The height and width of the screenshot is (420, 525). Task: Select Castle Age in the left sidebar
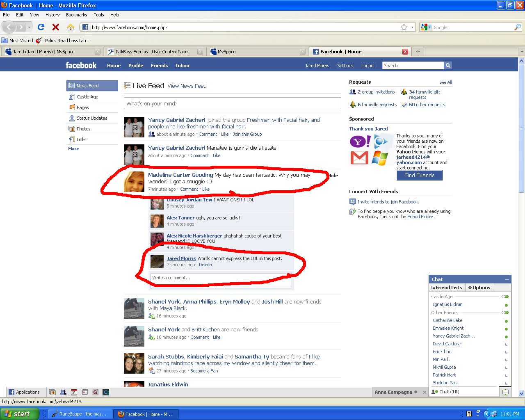click(87, 97)
